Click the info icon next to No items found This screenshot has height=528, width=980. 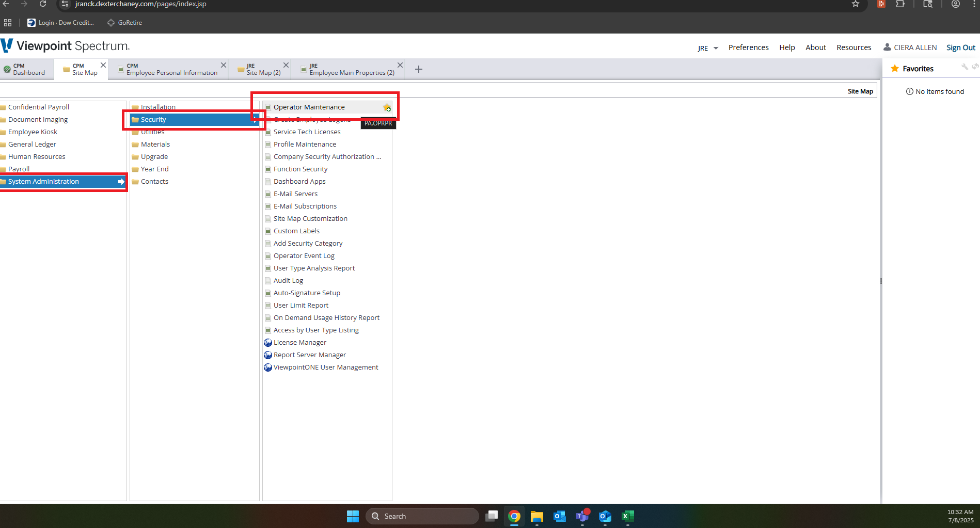909,91
